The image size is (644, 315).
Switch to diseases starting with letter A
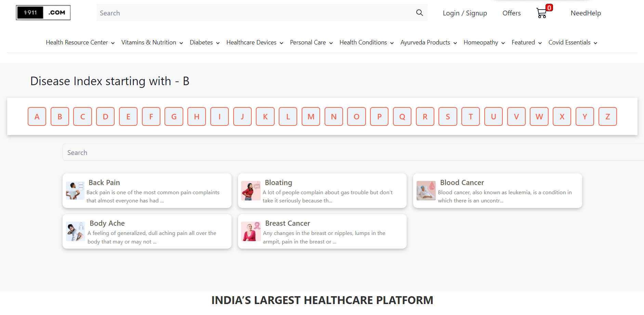(37, 116)
